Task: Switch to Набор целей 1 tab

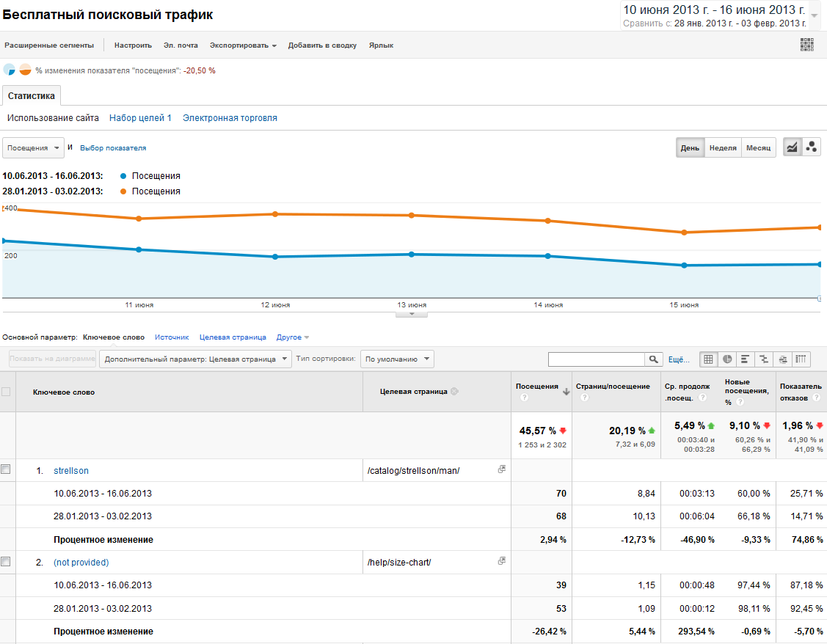Action: click(x=140, y=118)
